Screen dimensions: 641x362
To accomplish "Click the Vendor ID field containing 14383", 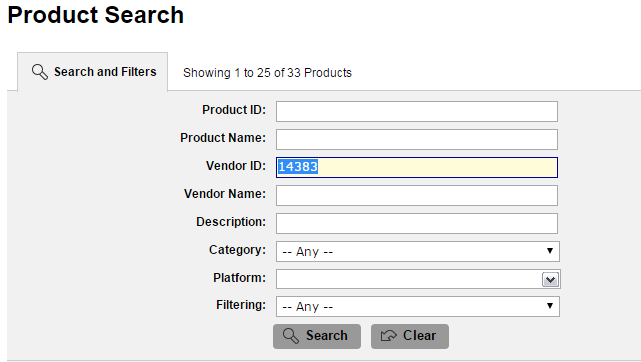I will pyautogui.click(x=417, y=167).
